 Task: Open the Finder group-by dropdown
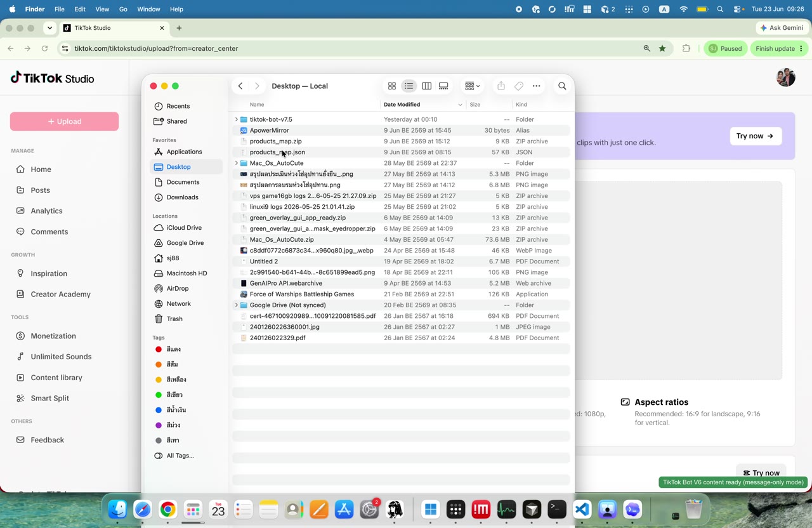pyautogui.click(x=472, y=86)
